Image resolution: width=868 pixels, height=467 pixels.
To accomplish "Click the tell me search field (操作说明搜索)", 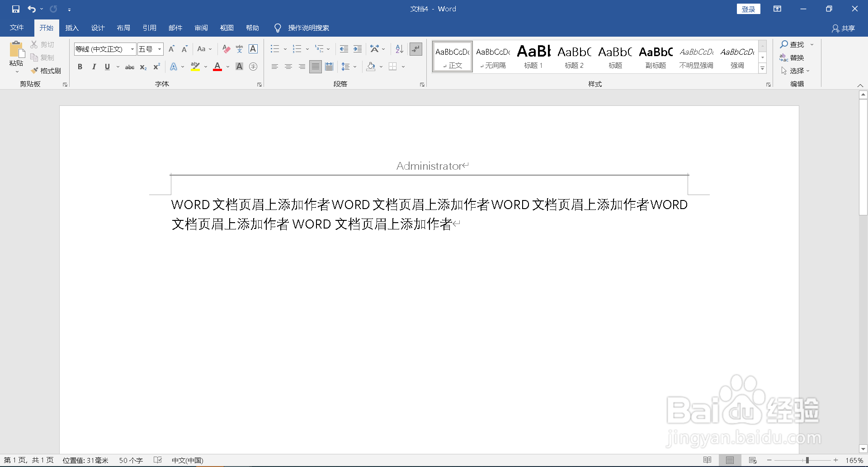I will coord(309,28).
